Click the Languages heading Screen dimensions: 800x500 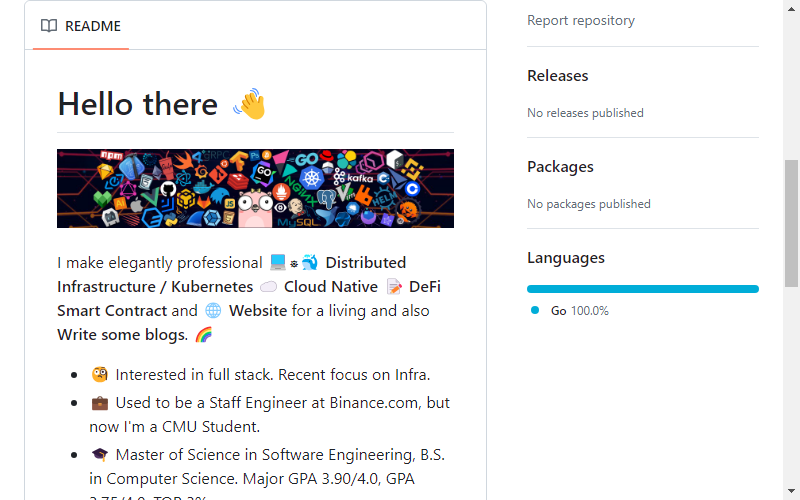[566, 258]
